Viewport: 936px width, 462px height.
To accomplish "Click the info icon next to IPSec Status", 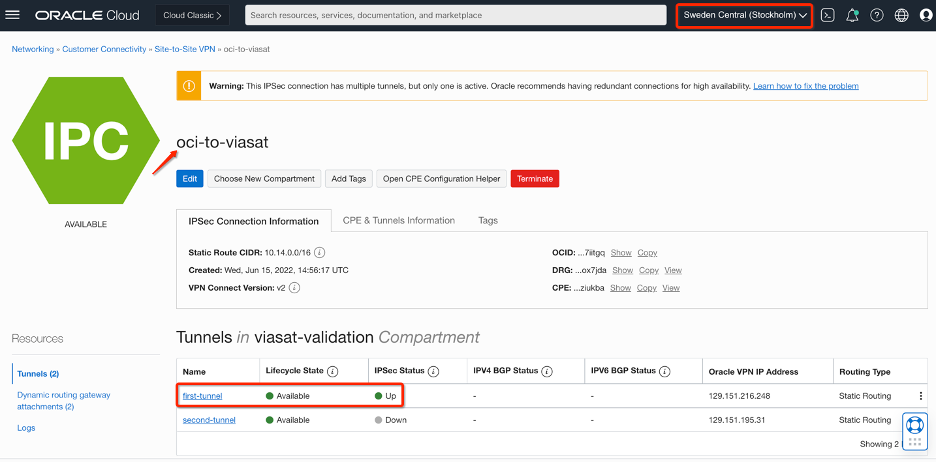I will pos(434,371).
